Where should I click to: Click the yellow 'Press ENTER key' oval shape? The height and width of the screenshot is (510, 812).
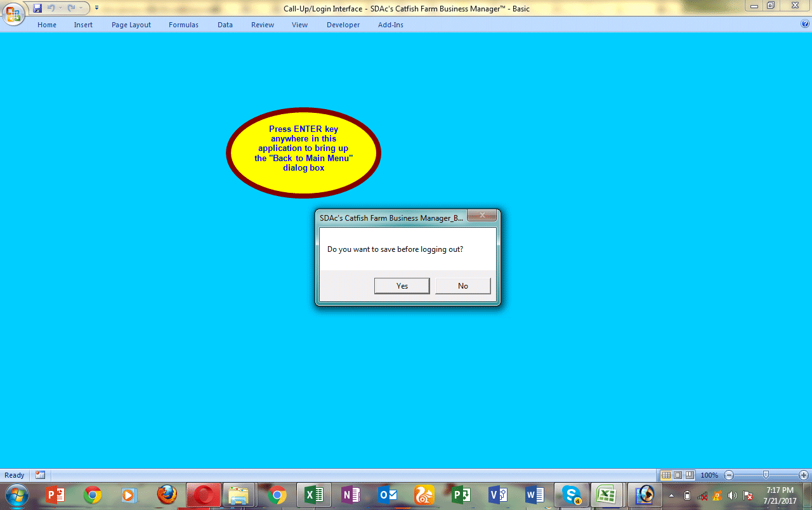[x=303, y=153]
